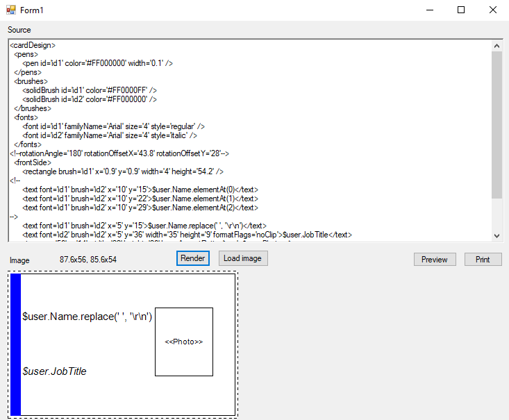Open the Preview of the card

pyautogui.click(x=435, y=259)
